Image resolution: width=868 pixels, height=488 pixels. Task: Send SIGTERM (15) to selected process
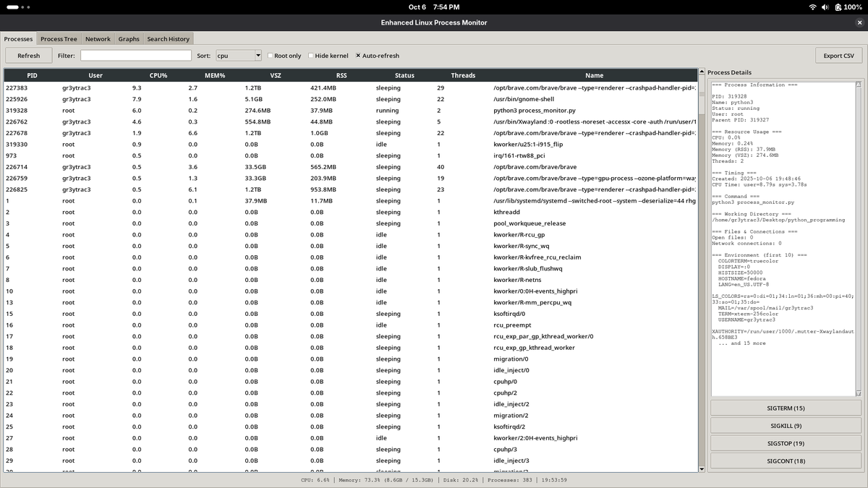click(786, 408)
